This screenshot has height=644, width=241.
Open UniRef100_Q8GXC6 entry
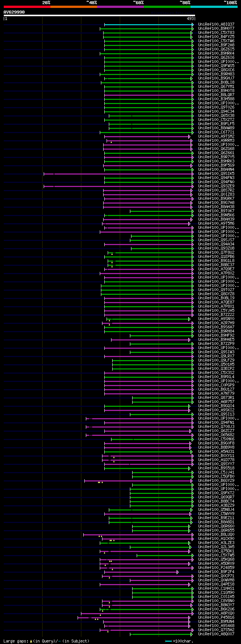pos(216,70)
